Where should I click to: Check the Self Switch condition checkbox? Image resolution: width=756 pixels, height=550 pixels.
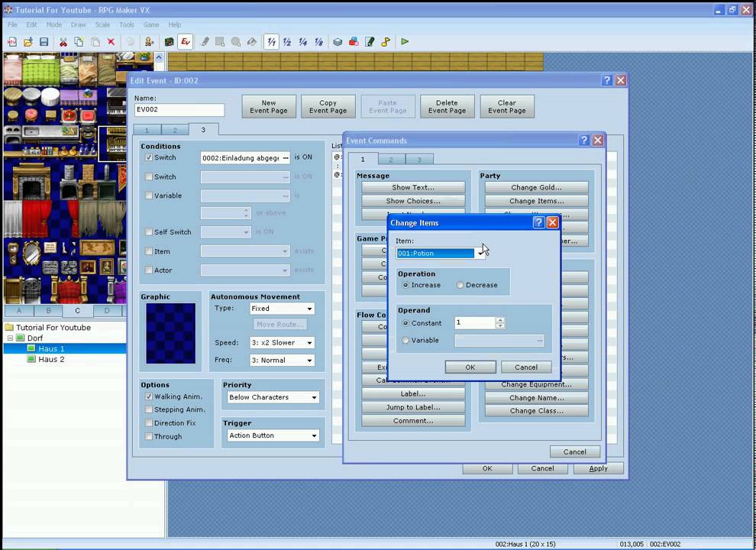[149, 232]
